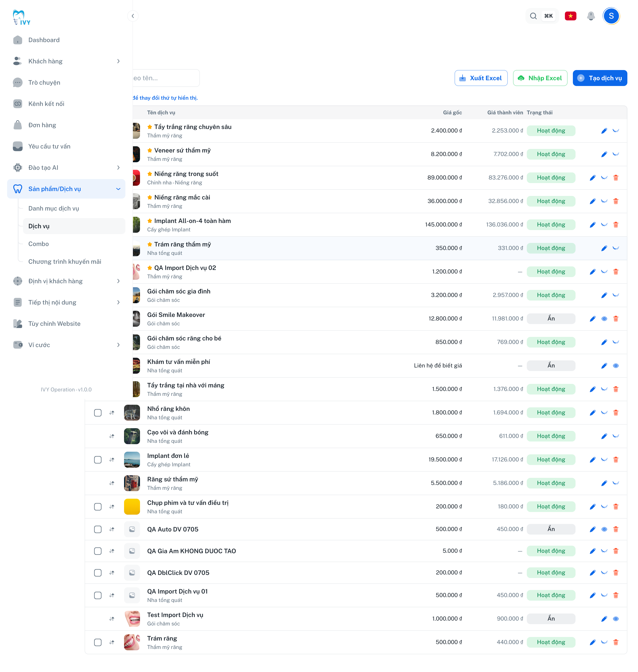Hide the Gói chăm sóc gia đình service
638x672 pixels.
point(616,295)
